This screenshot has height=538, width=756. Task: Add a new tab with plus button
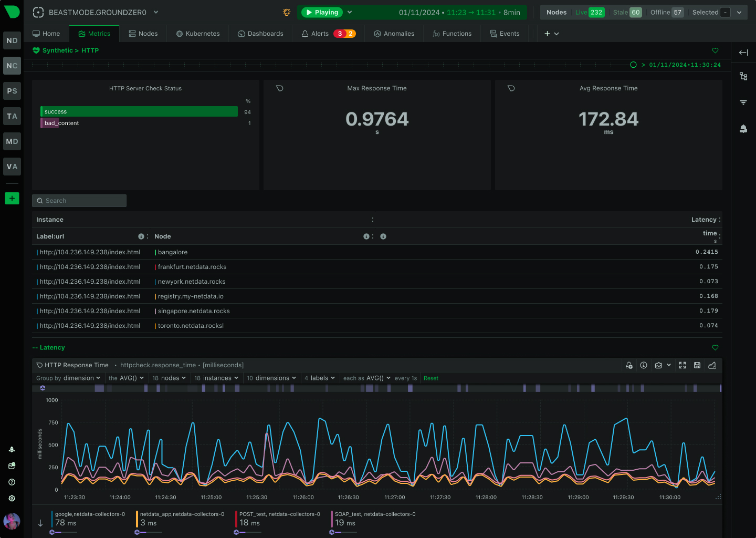click(x=547, y=34)
